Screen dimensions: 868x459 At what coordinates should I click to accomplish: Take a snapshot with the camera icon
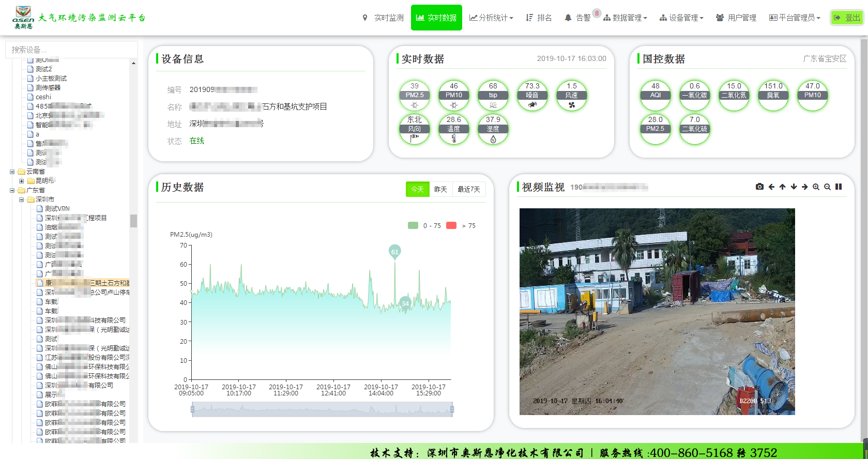click(759, 187)
